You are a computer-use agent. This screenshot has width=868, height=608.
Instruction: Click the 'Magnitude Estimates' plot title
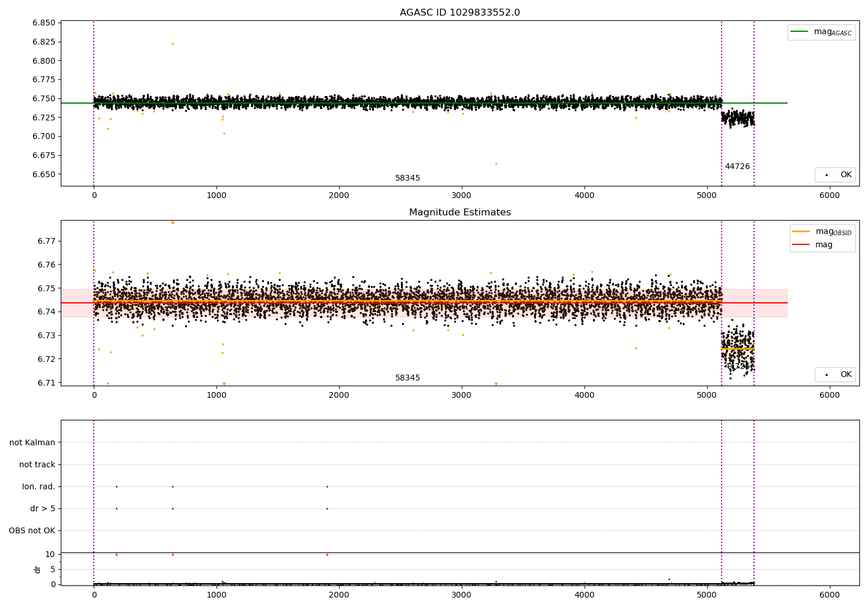coord(459,213)
